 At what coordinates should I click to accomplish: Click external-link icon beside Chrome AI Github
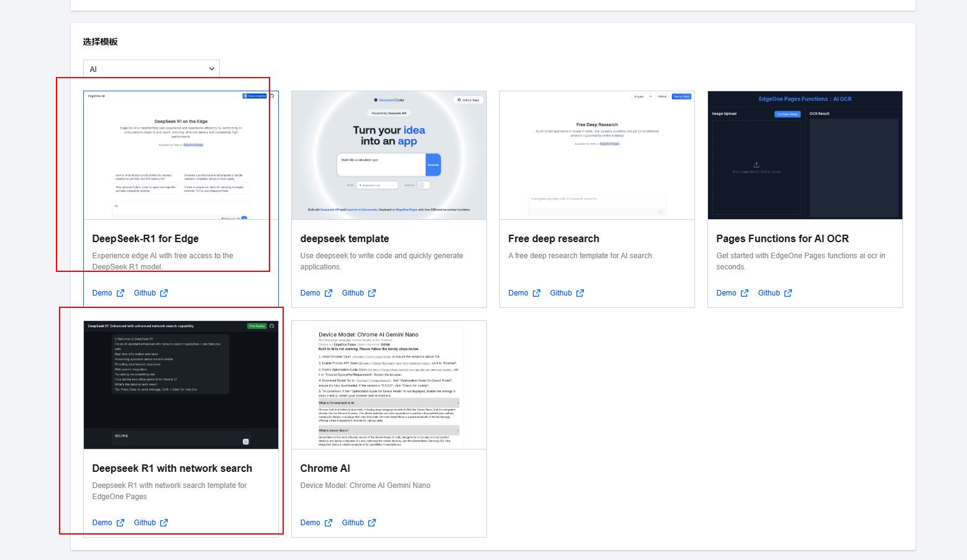372,523
